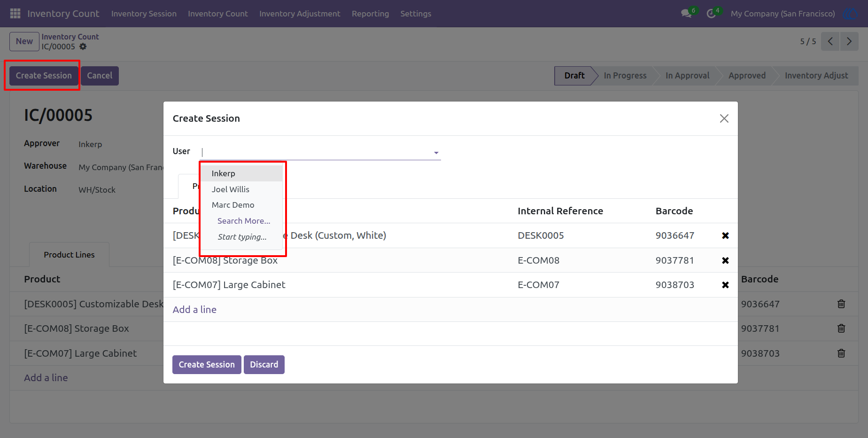
Task: Remove the E-COM07 Large Cabinet line in dialog
Action: 725,285
